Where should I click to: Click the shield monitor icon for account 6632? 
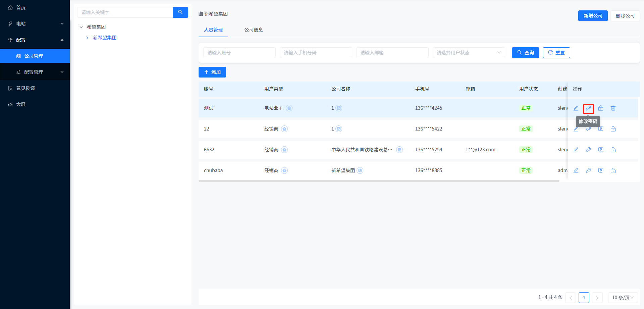[601, 150]
